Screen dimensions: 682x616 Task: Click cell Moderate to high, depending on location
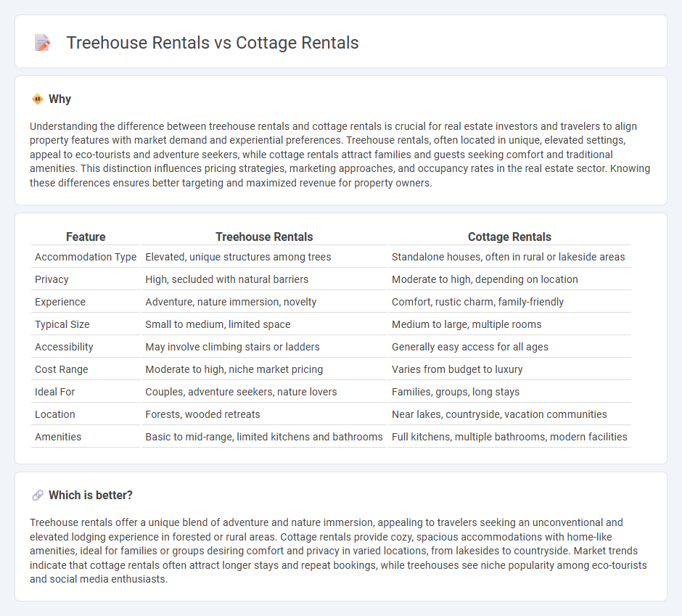pyautogui.click(x=485, y=279)
